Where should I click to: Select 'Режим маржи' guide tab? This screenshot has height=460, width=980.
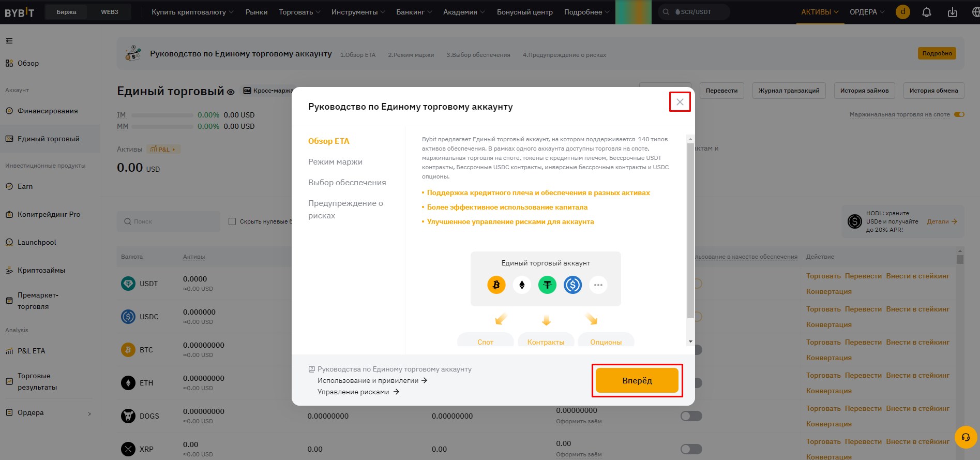(335, 162)
